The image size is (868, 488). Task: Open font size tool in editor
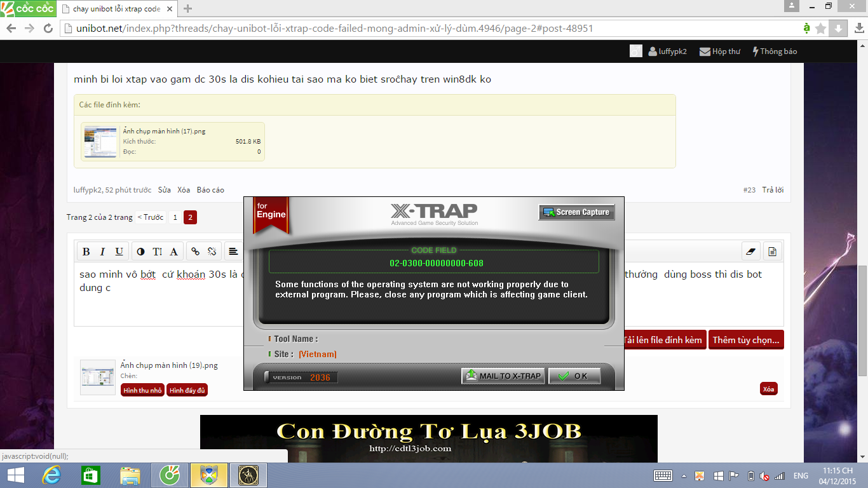coord(157,252)
